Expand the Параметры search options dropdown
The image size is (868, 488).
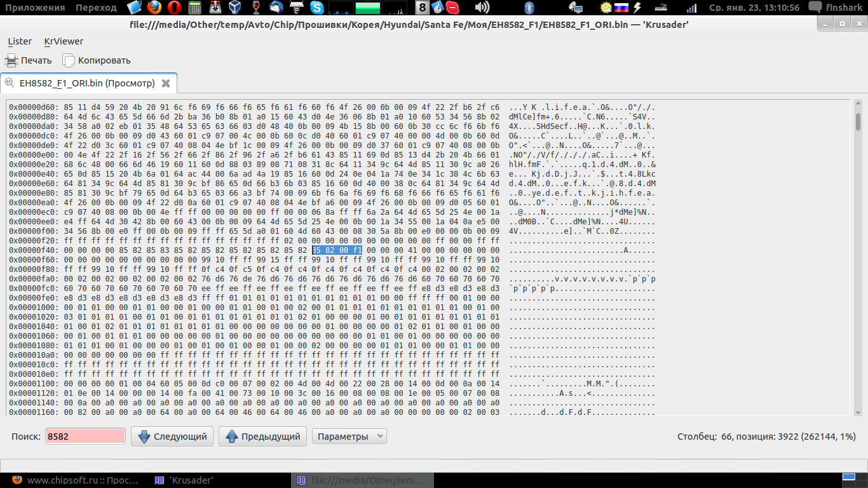pos(349,437)
